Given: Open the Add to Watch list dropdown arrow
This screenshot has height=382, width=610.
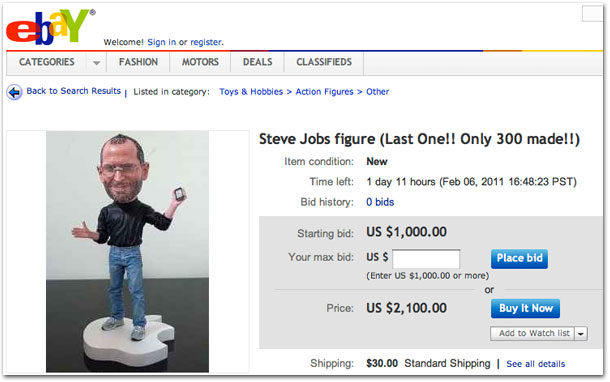Looking at the screenshot, I should [581, 334].
